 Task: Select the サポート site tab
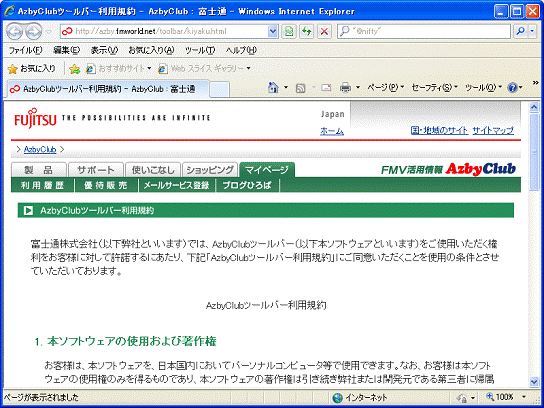coord(96,170)
